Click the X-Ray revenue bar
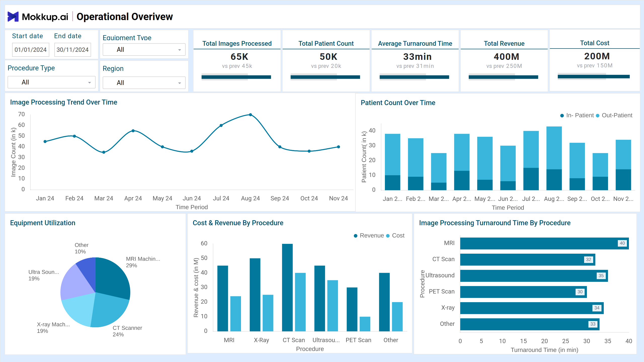The height and width of the screenshot is (362, 644). (x=255, y=295)
